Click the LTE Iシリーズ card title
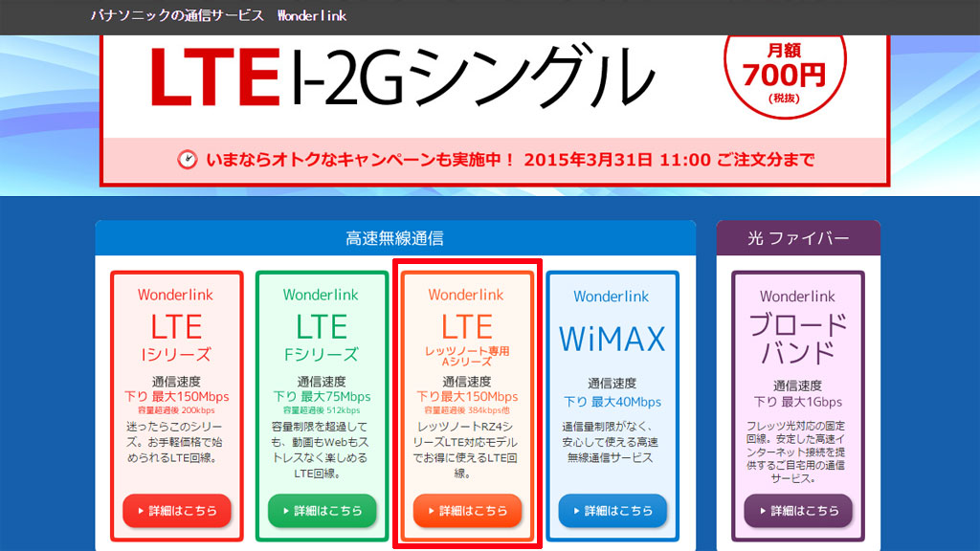The height and width of the screenshot is (551, 980). pyautogui.click(x=176, y=338)
